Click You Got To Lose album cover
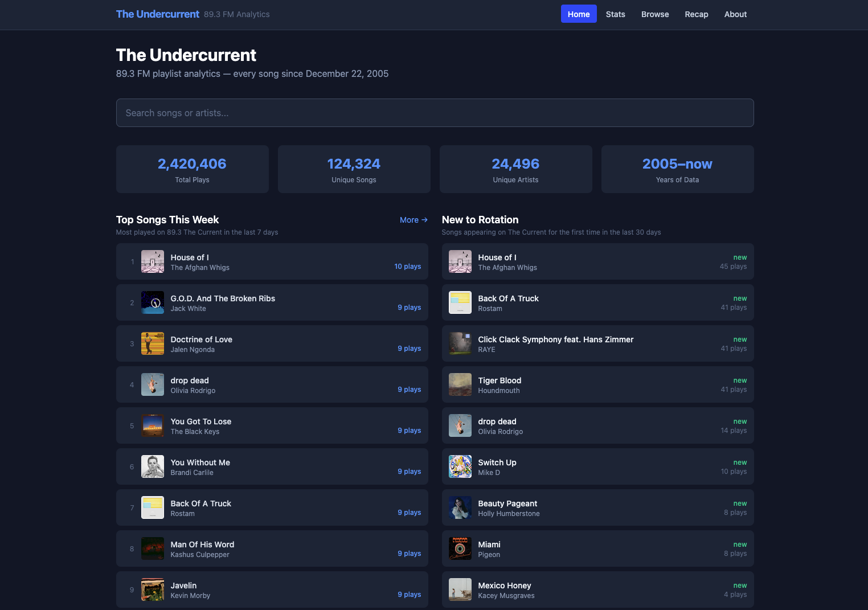The image size is (868, 610). [153, 425]
